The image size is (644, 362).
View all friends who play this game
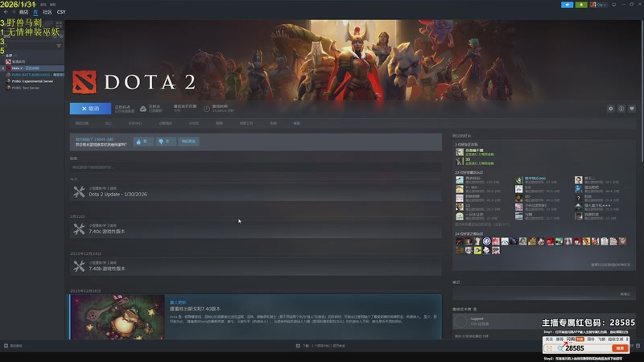click(x=611, y=265)
